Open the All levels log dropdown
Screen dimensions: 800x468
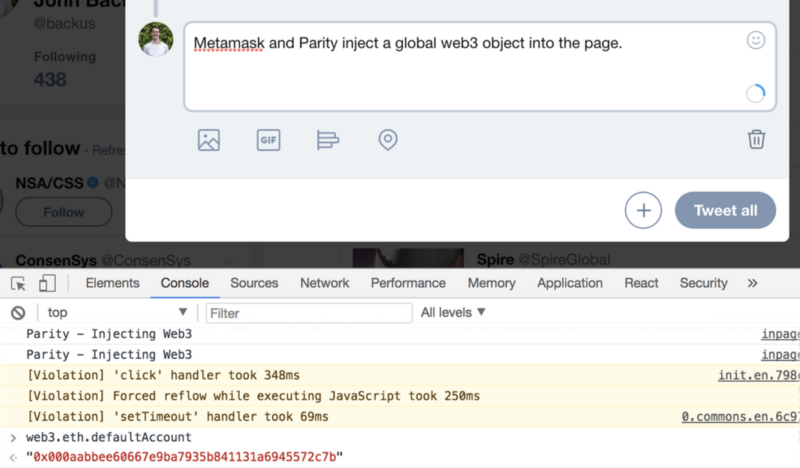tap(453, 312)
